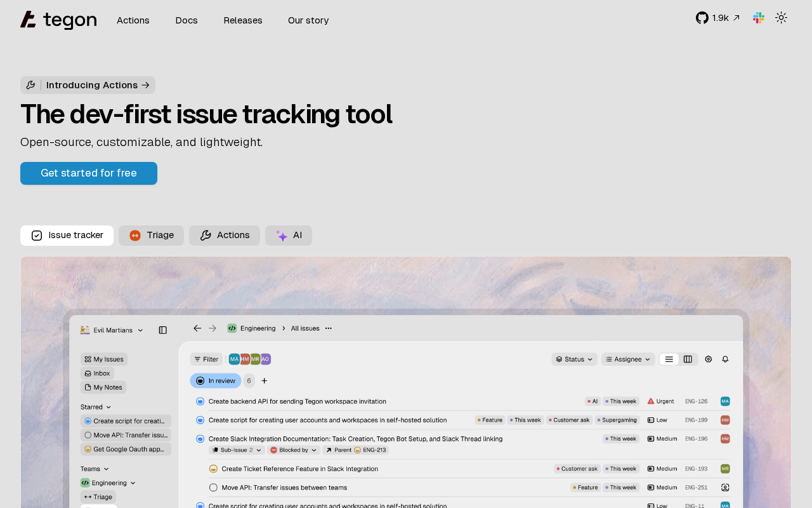The height and width of the screenshot is (508, 812).
Task: Filter by the AO avatar next to Filter
Action: [x=265, y=359]
